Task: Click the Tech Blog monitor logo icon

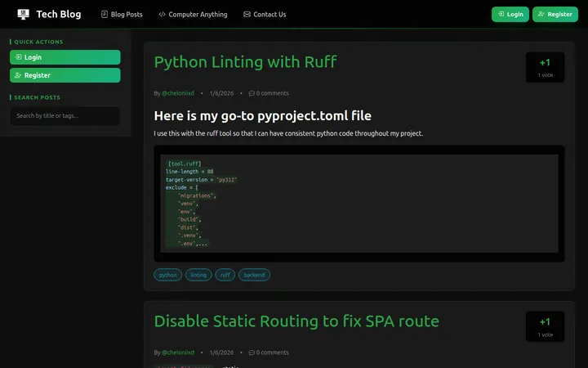Action: tap(23, 14)
